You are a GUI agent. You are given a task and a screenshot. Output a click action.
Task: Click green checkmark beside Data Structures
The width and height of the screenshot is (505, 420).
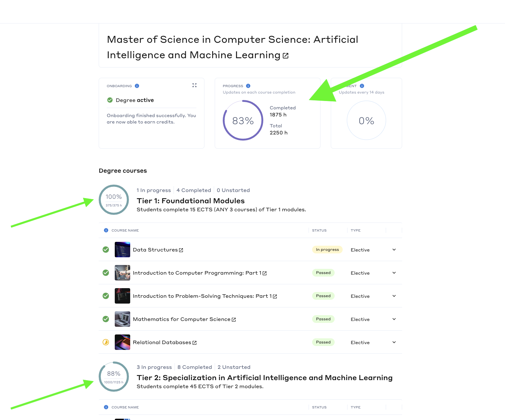coord(106,250)
